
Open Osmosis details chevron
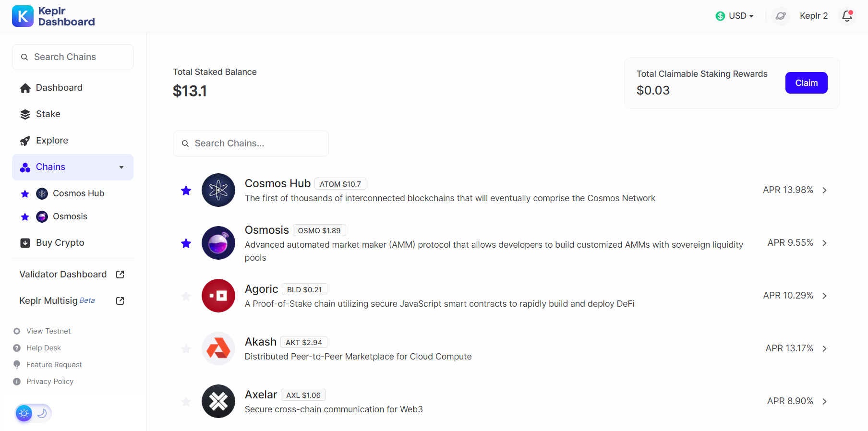(824, 243)
